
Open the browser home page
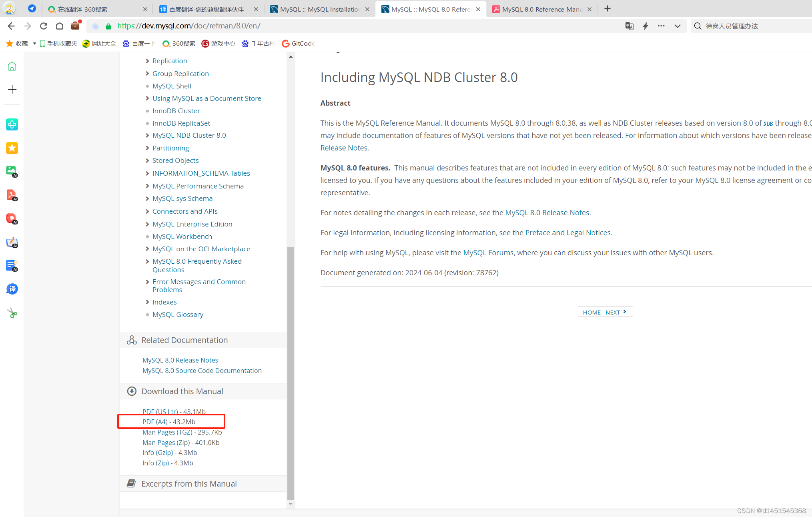60,26
